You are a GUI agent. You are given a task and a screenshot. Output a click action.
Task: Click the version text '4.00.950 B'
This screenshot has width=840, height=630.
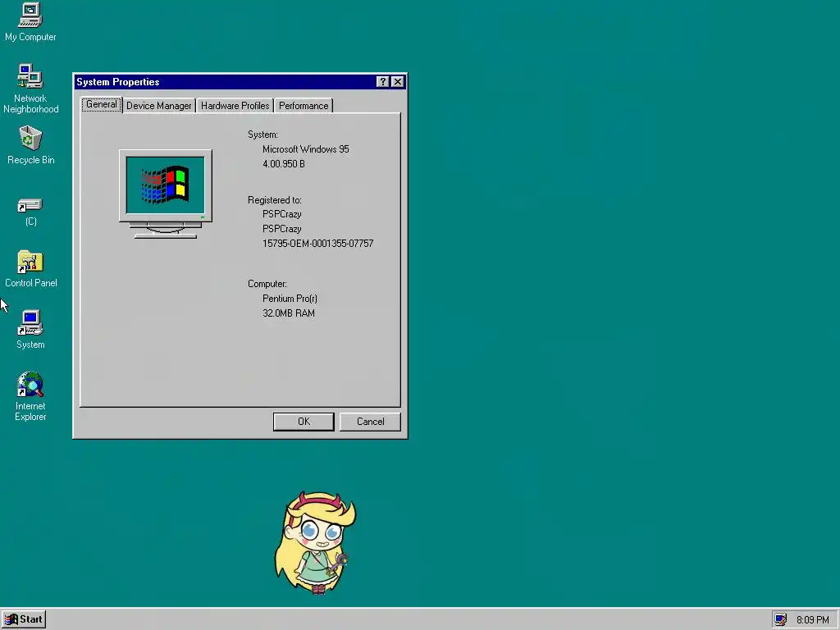[283, 164]
